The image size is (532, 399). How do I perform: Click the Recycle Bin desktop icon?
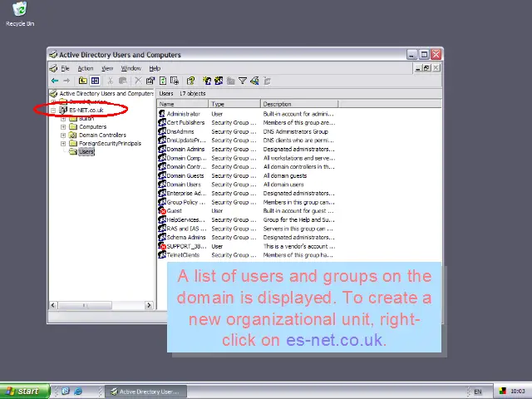click(x=19, y=12)
